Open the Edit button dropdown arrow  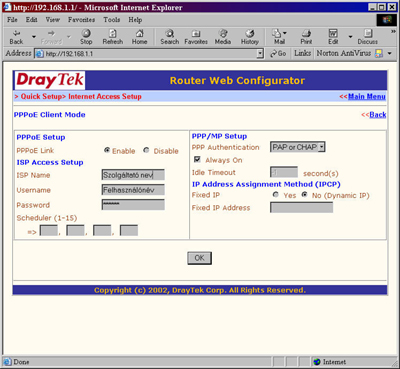(350, 36)
